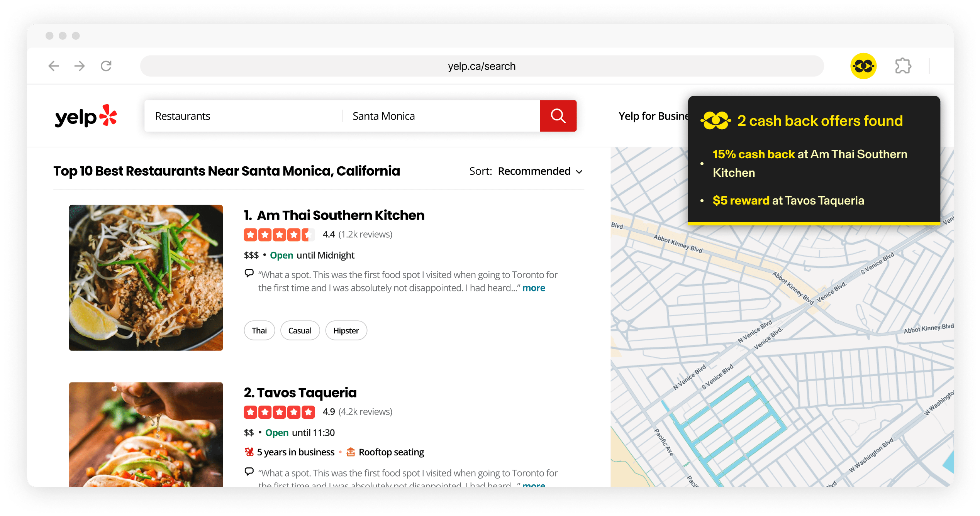Click more link on Am Thai review

(x=534, y=288)
